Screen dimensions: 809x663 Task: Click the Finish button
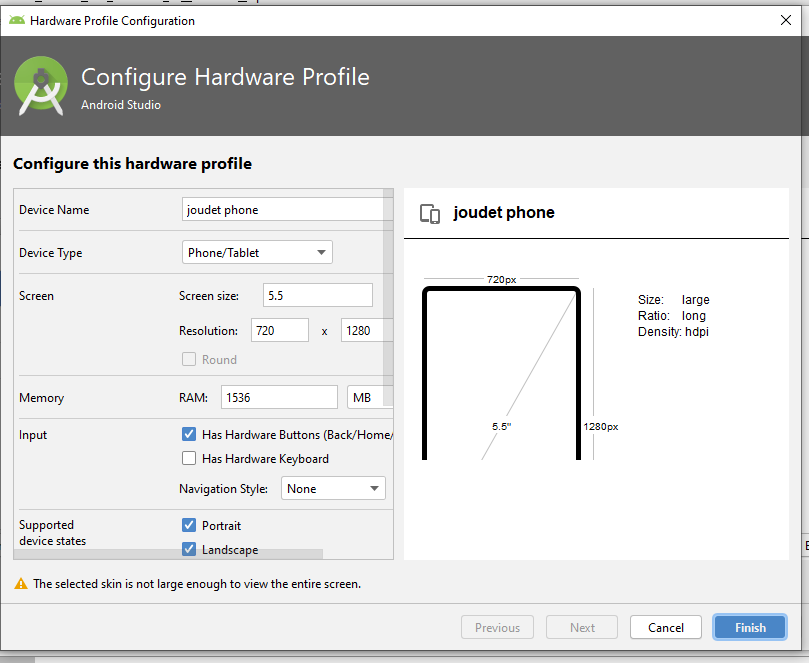tap(750, 627)
